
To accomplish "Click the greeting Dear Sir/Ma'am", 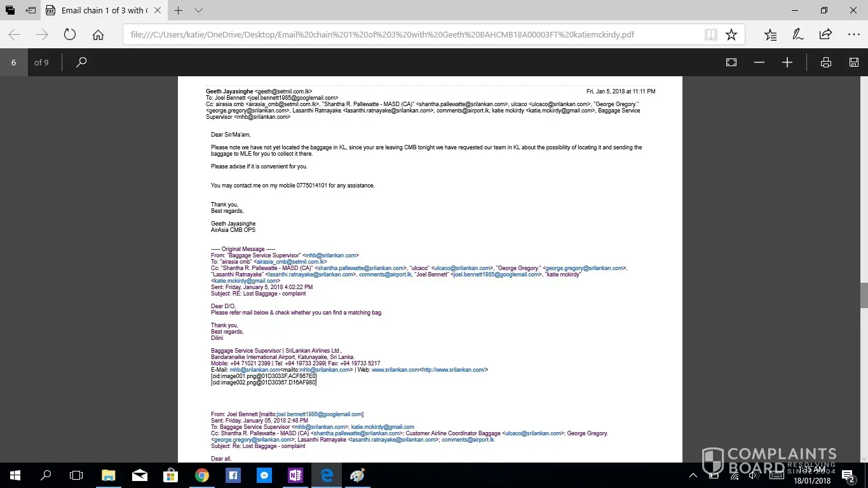I will click(x=231, y=135).
